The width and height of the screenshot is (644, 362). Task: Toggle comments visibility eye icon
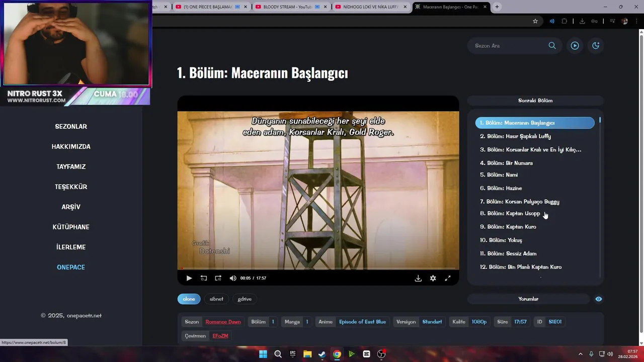click(599, 299)
